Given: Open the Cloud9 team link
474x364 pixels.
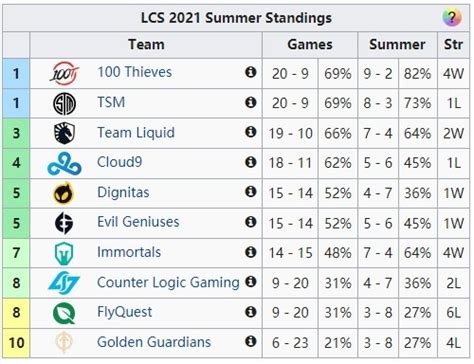Looking at the screenshot, I should pos(119,162).
